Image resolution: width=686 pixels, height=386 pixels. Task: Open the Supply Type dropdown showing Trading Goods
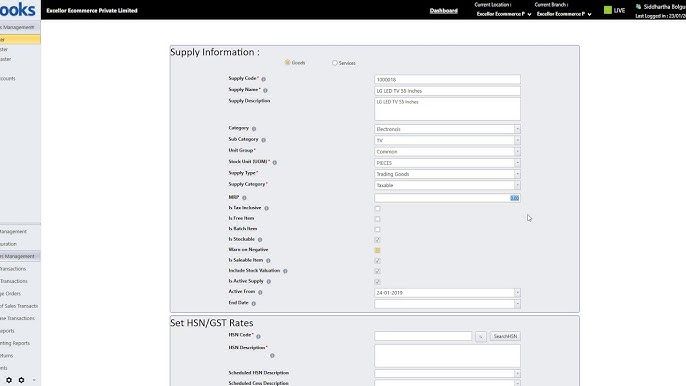517,174
